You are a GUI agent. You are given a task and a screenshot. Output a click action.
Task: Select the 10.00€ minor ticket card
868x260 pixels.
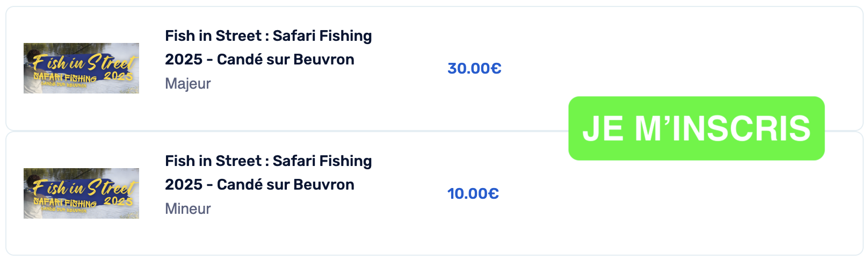pos(434,193)
